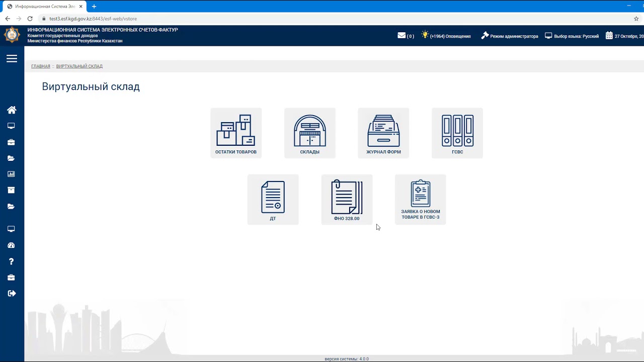
Task: Open the ГСВС binders tile
Action: pyautogui.click(x=457, y=133)
